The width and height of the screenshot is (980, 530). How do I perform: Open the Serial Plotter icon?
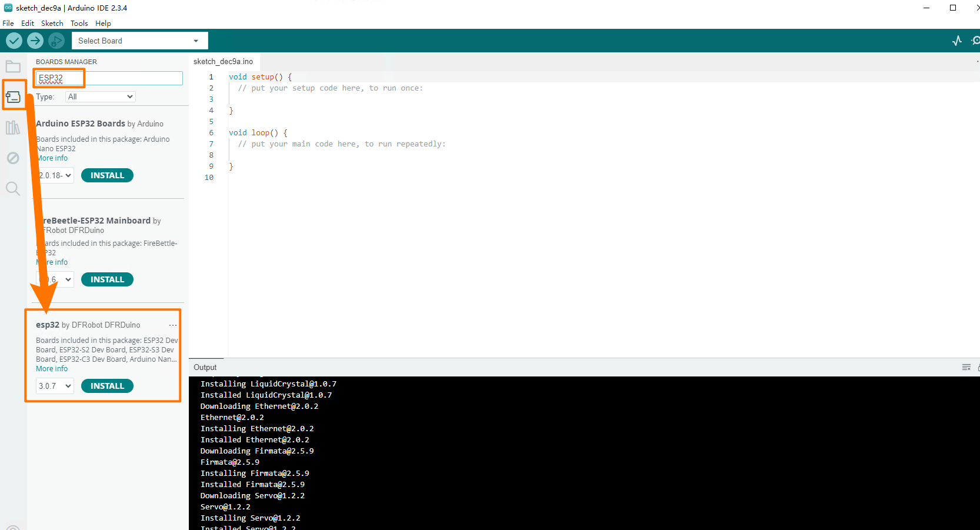coord(957,41)
